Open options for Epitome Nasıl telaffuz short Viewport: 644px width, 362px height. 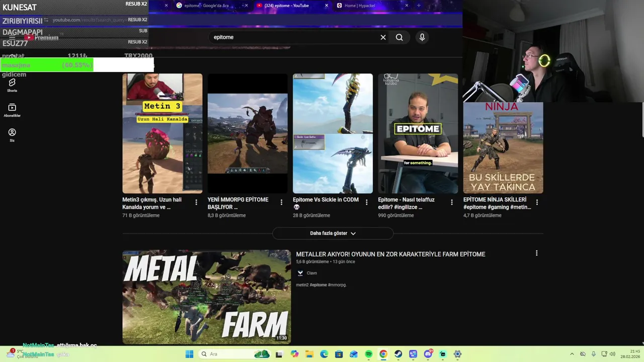(452, 202)
